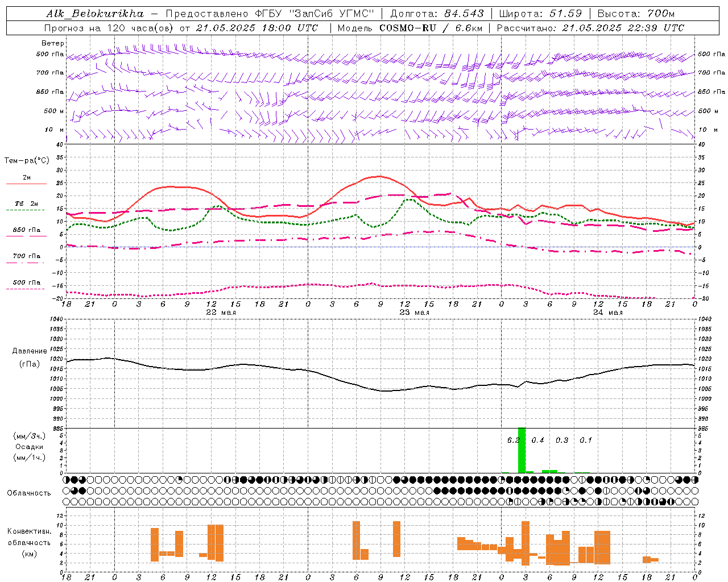The height and width of the screenshot is (582, 728).
Task: Select the (мм/3ч.) unit label
Action: (30, 435)
